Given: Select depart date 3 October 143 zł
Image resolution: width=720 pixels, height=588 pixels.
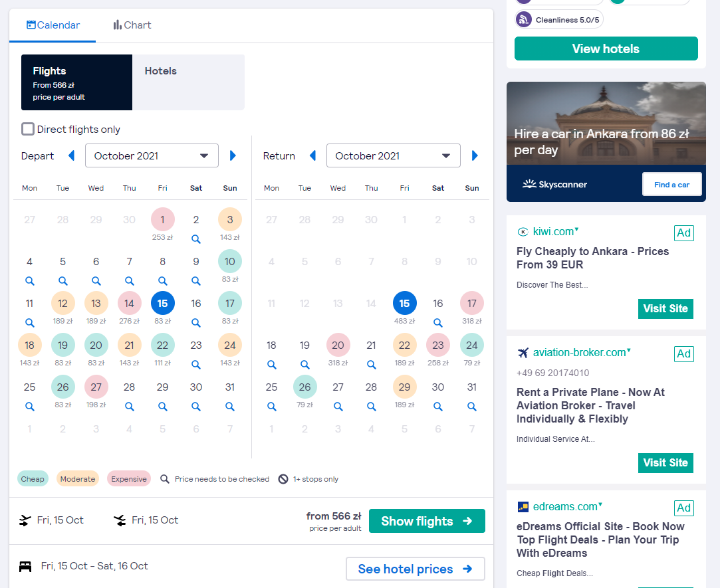Looking at the screenshot, I should (x=230, y=220).
